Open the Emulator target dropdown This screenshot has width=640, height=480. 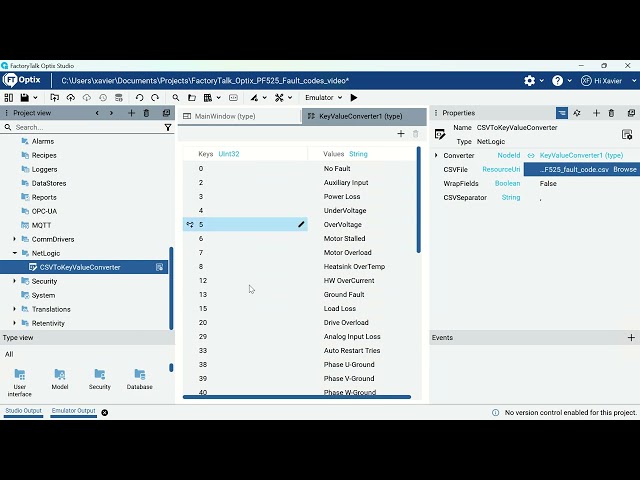[x=323, y=98]
